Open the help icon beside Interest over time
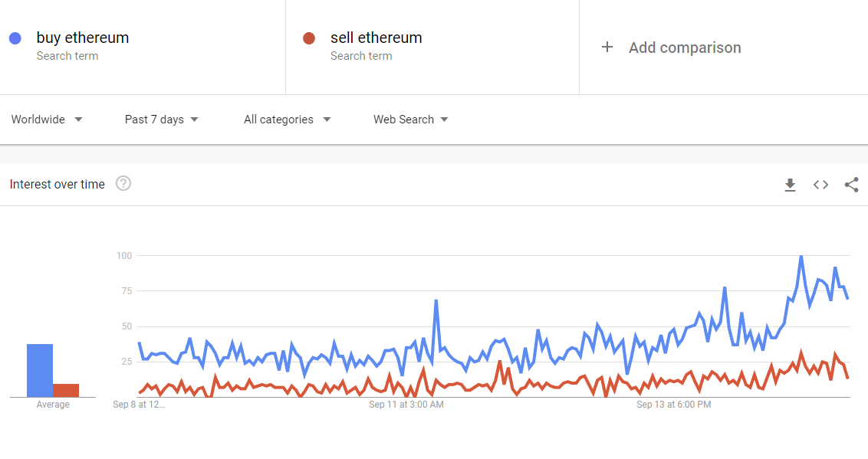Viewport: 868px width, 459px height. click(123, 184)
